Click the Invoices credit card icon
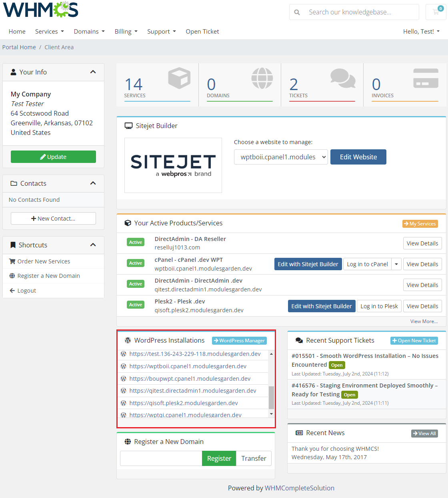Viewport: 448px width, 498px height. 426,78
